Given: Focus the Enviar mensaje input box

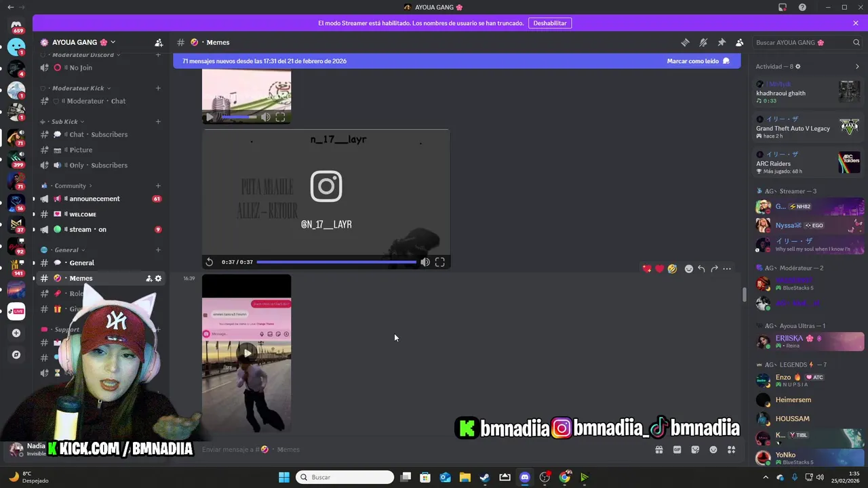Looking at the screenshot, I should click(x=424, y=449).
